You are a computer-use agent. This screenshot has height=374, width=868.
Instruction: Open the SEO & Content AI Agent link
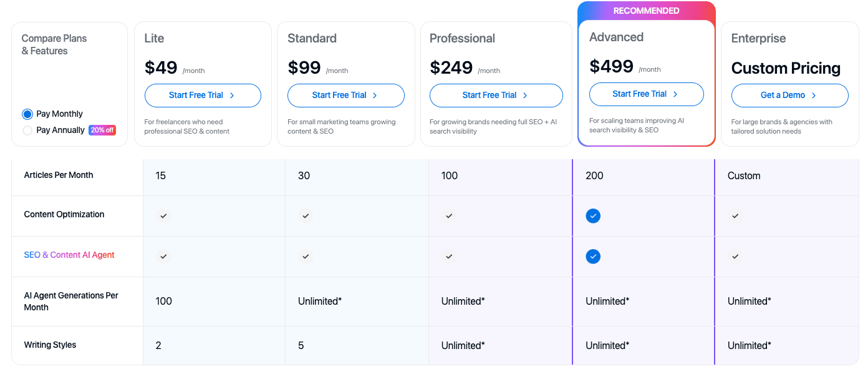[x=69, y=255]
